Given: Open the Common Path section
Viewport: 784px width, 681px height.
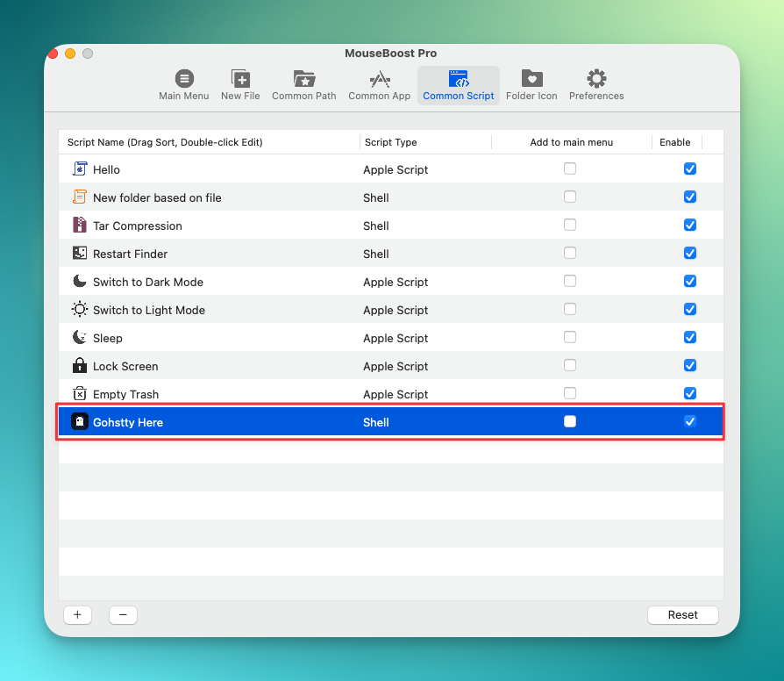Looking at the screenshot, I should point(303,85).
